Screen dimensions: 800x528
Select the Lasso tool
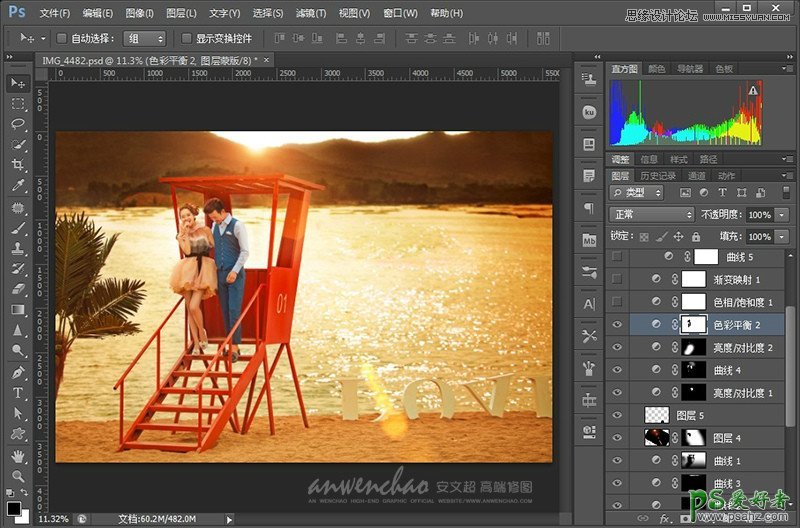tap(18, 124)
